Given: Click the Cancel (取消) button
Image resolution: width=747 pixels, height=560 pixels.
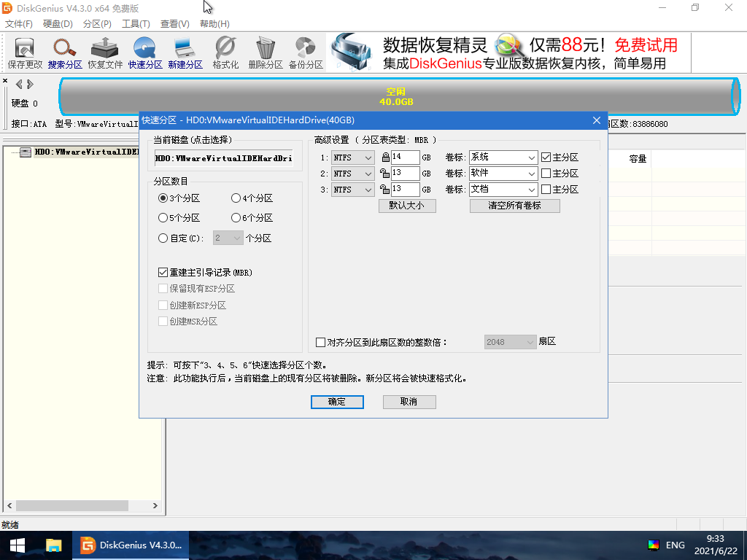Looking at the screenshot, I should (409, 402).
